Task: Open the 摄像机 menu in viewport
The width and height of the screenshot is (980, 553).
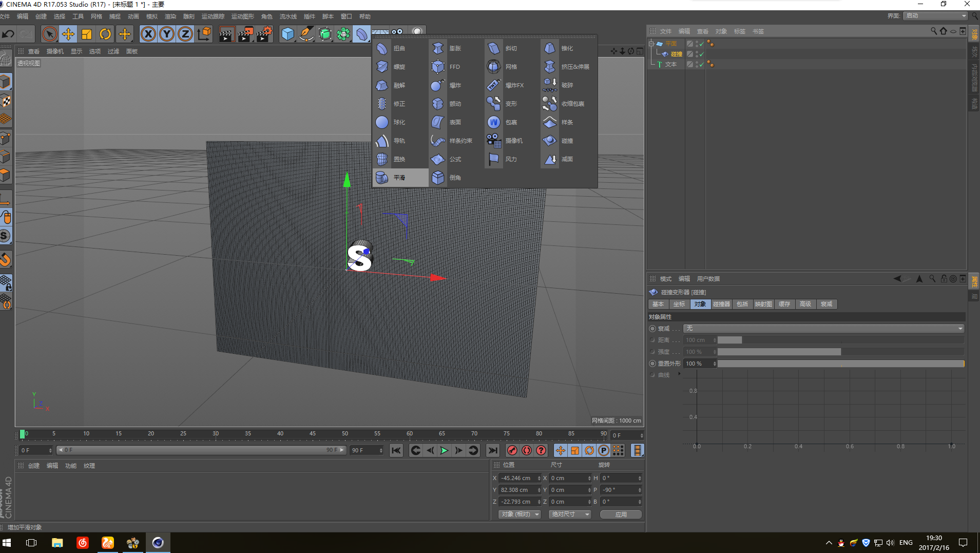Action: [x=55, y=51]
